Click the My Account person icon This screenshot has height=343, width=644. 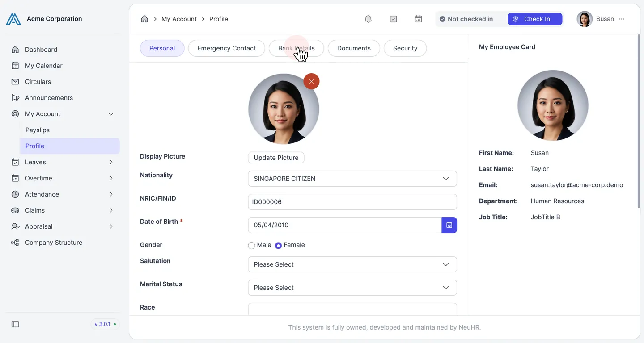tap(15, 114)
